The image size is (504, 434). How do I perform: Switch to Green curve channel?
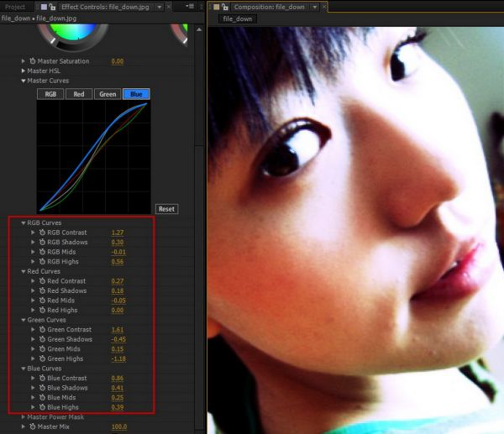pos(108,94)
